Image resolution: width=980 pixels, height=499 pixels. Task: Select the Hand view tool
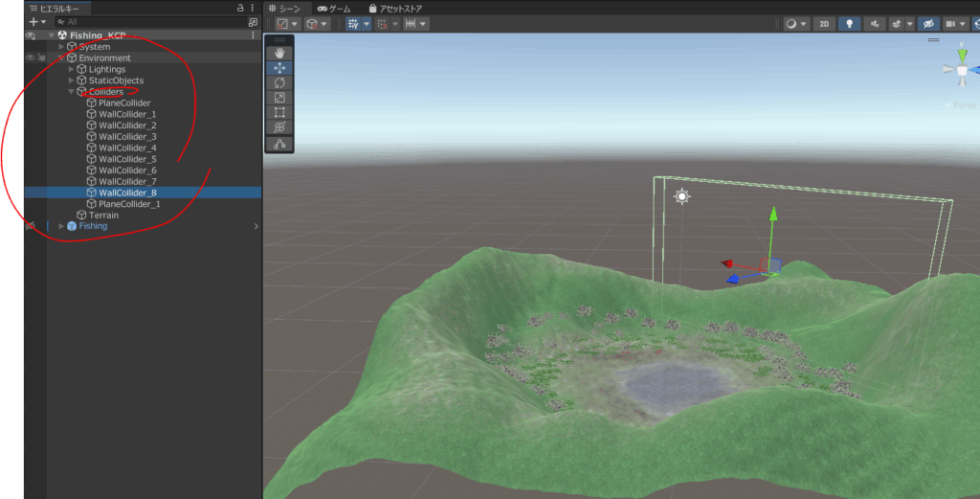click(279, 54)
